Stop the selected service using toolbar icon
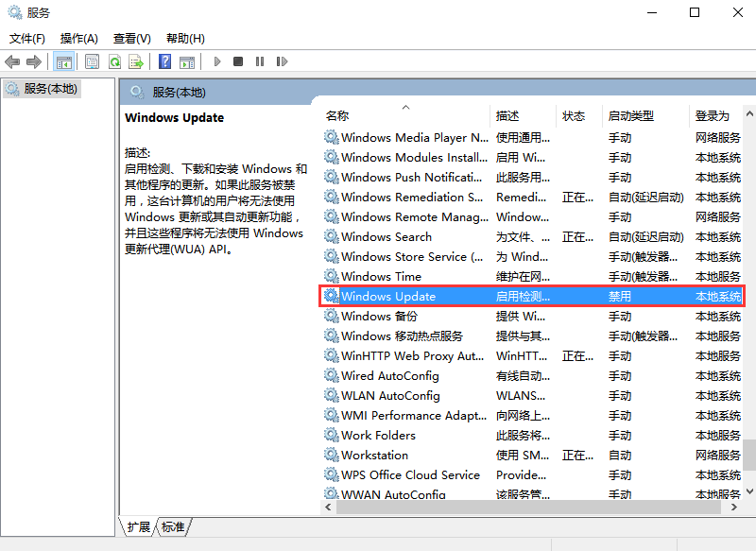This screenshot has width=756, height=551. point(239,61)
